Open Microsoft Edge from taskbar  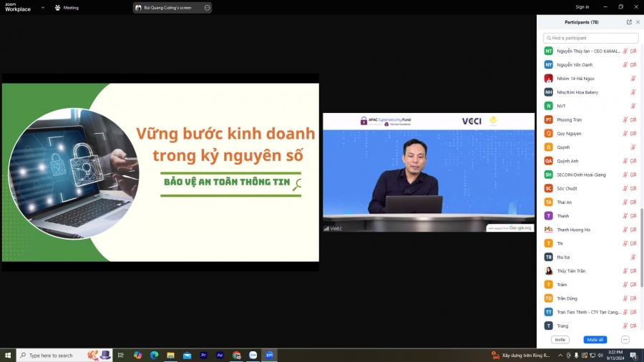[x=154, y=355]
